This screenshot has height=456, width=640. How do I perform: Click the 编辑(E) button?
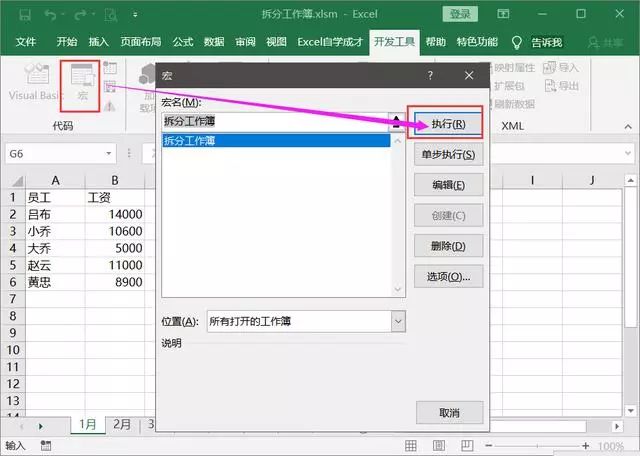click(x=448, y=185)
